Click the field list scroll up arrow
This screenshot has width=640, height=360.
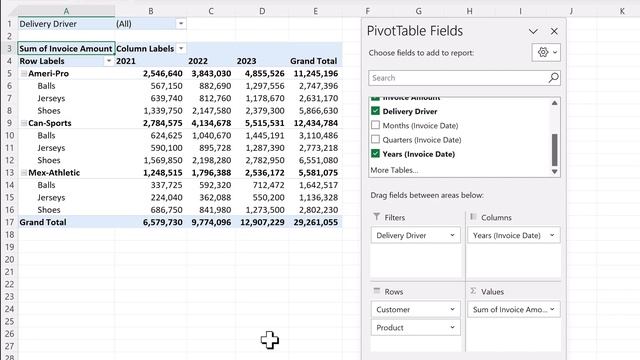tap(554, 103)
